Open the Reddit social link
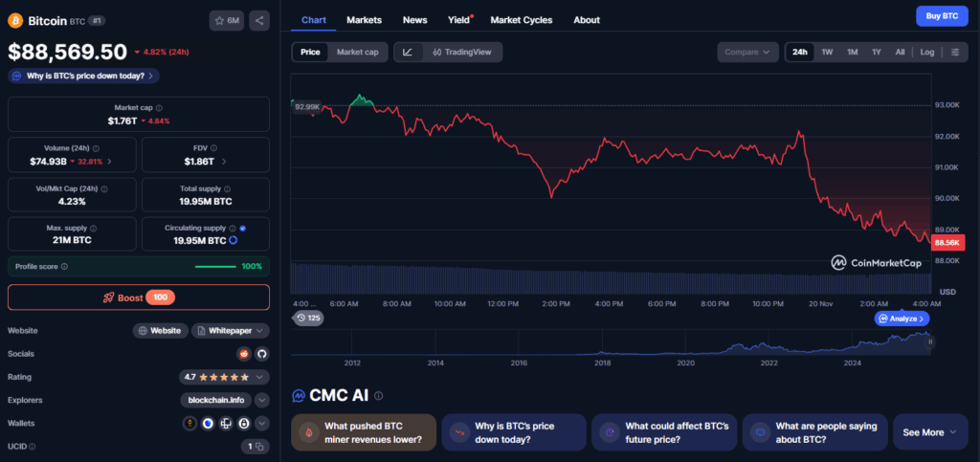This screenshot has width=980, height=462. point(243,354)
